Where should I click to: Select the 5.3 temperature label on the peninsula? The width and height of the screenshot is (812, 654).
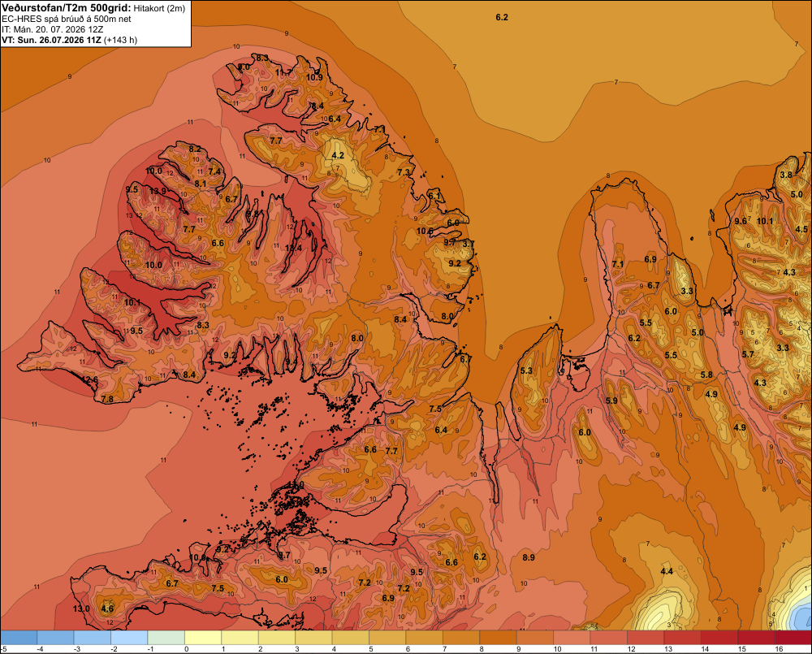(x=526, y=370)
